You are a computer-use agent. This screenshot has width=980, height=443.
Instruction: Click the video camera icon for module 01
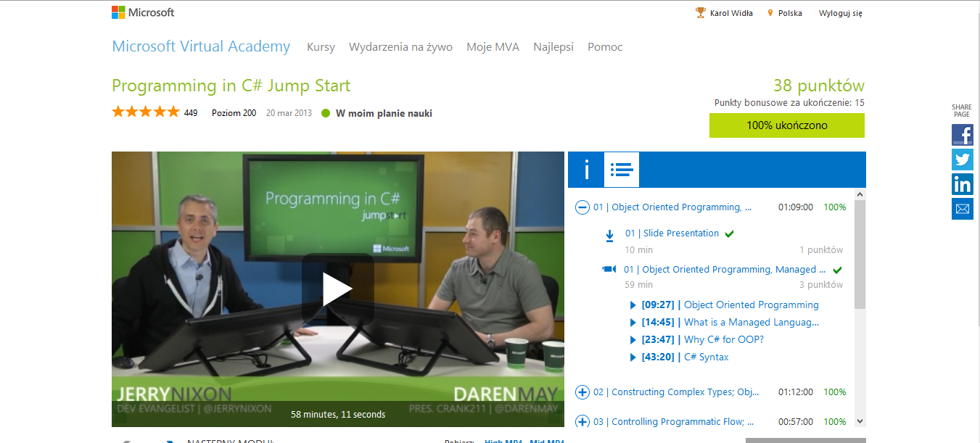coord(609,270)
